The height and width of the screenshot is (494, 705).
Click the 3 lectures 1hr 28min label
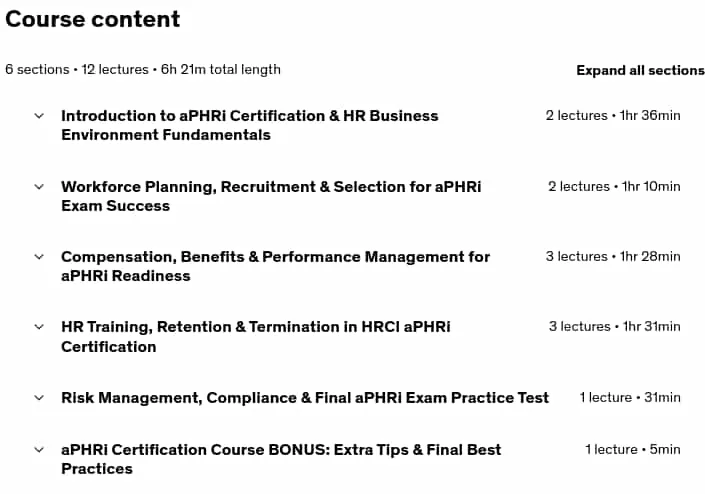coord(613,257)
